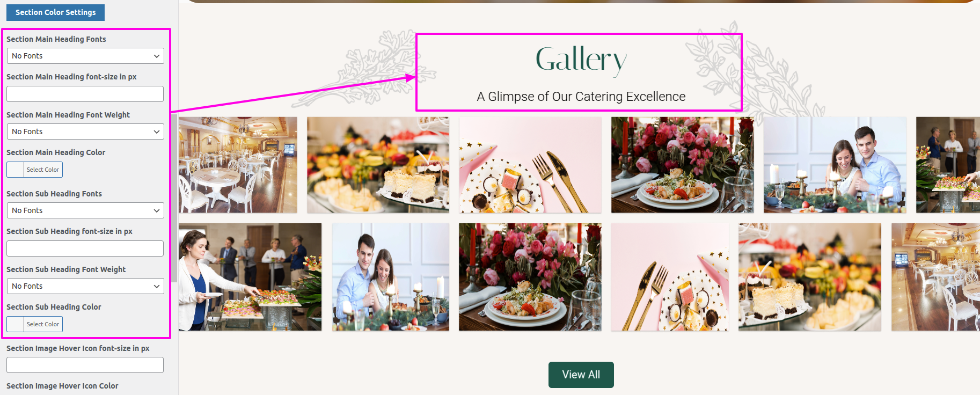Click the settings panel vertical scrollbar
This screenshot has height=395, width=980.
(174, 197)
